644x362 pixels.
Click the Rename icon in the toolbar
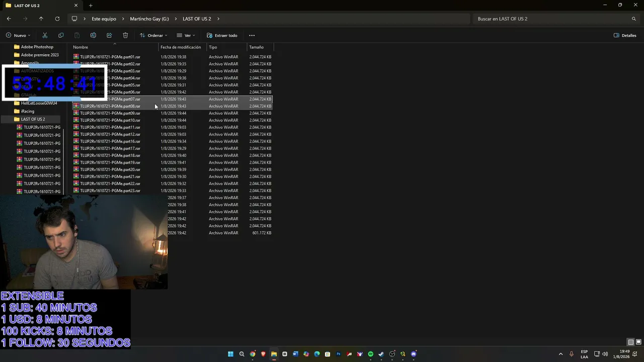[x=93, y=35]
